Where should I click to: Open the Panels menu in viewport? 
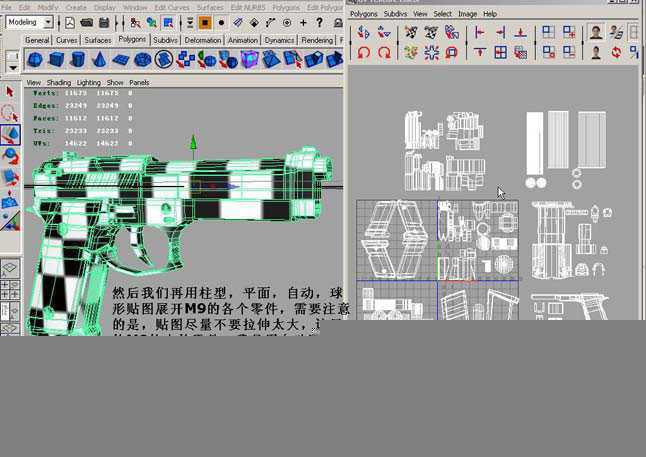pyautogui.click(x=139, y=82)
